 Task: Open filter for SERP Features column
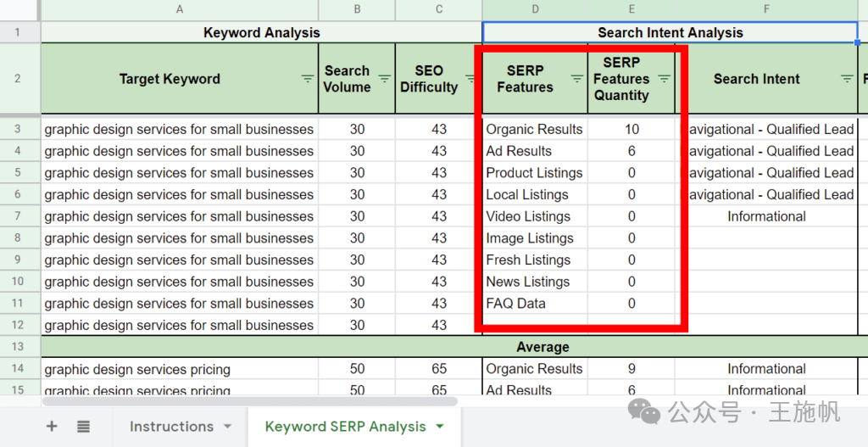tap(576, 79)
